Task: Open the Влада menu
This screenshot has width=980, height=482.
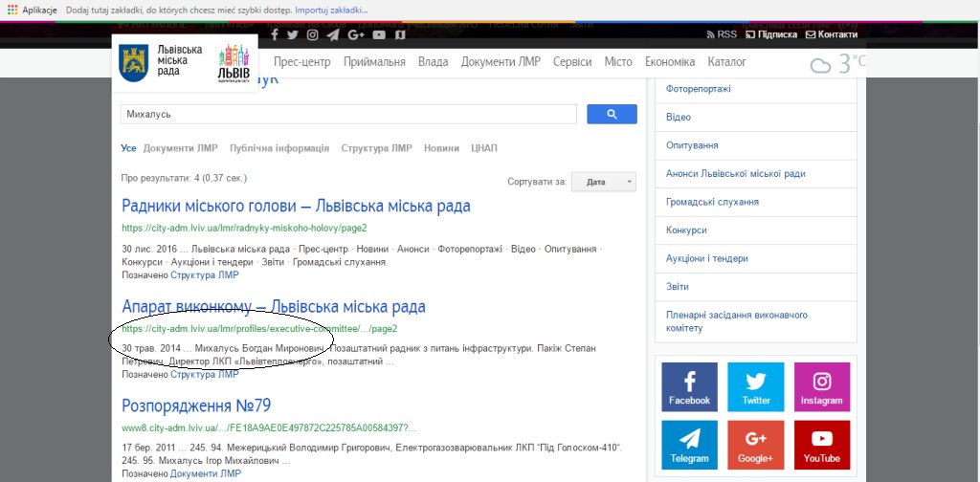Action: coord(434,62)
